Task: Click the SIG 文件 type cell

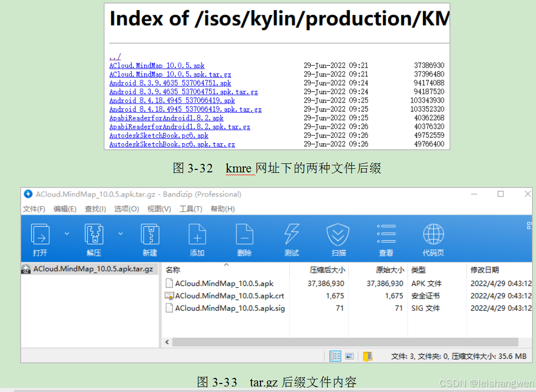Action: click(425, 308)
